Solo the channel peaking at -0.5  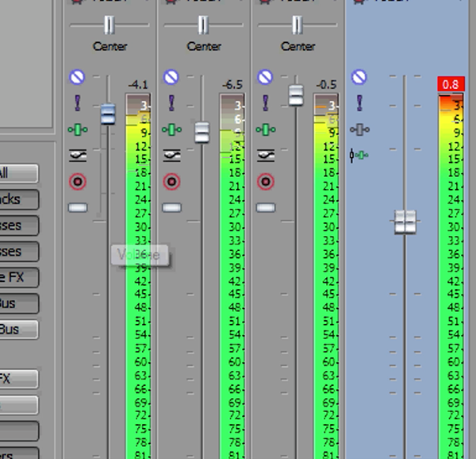click(x=266, y=103)
